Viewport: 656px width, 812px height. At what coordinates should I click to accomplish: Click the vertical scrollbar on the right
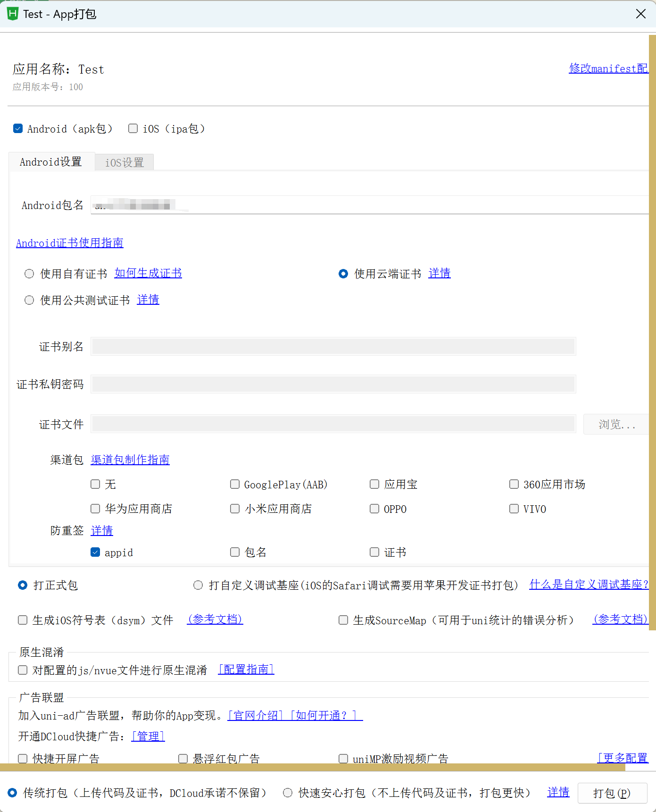pos(652,330)
